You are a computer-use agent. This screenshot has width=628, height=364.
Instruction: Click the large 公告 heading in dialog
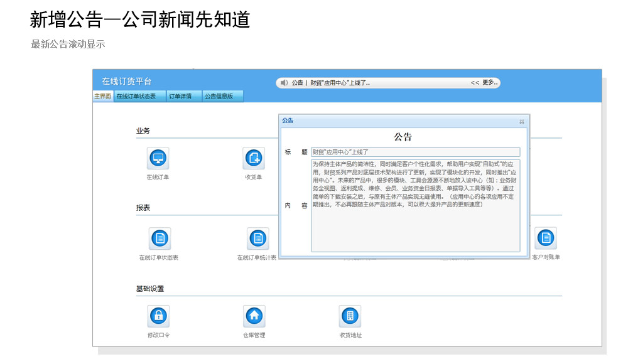pyautogui.click(x=403, y=137)
